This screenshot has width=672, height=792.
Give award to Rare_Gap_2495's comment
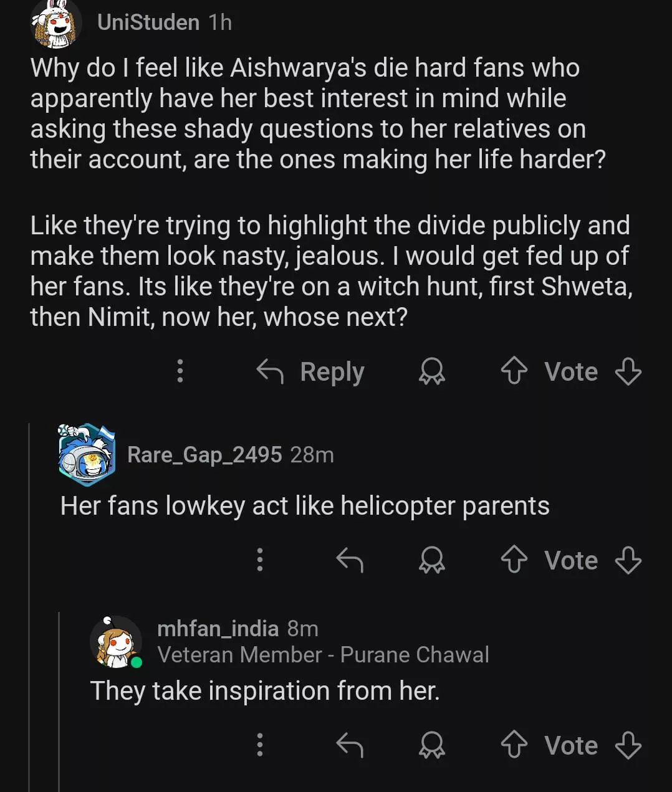coord(431,560)
